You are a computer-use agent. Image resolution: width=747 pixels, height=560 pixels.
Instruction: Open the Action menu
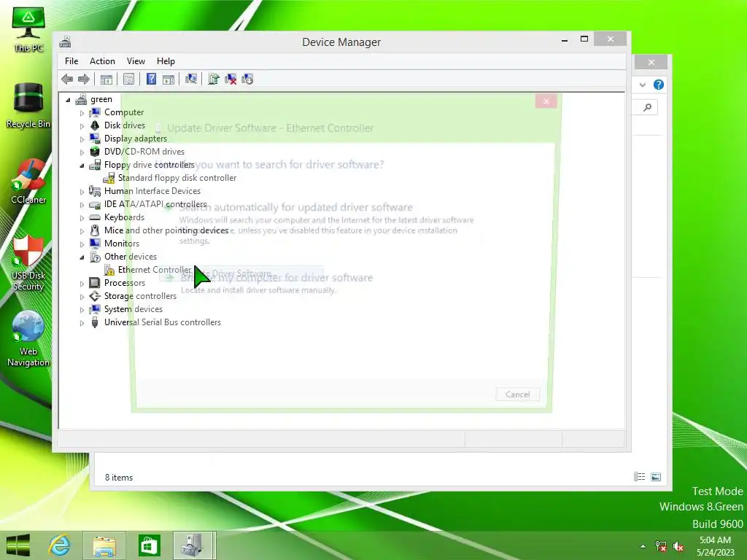[102, 61]
